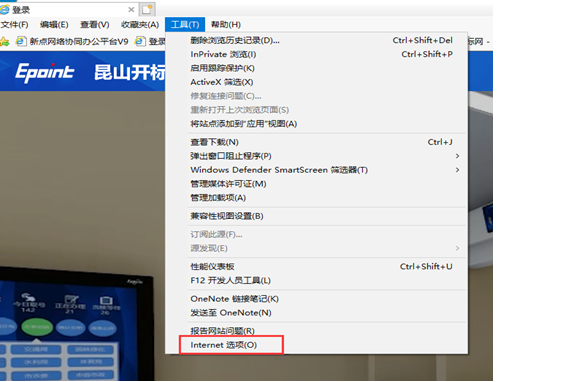Click the Epoint logo in page header
The image size is (576, 382).
tap(44, 72)
